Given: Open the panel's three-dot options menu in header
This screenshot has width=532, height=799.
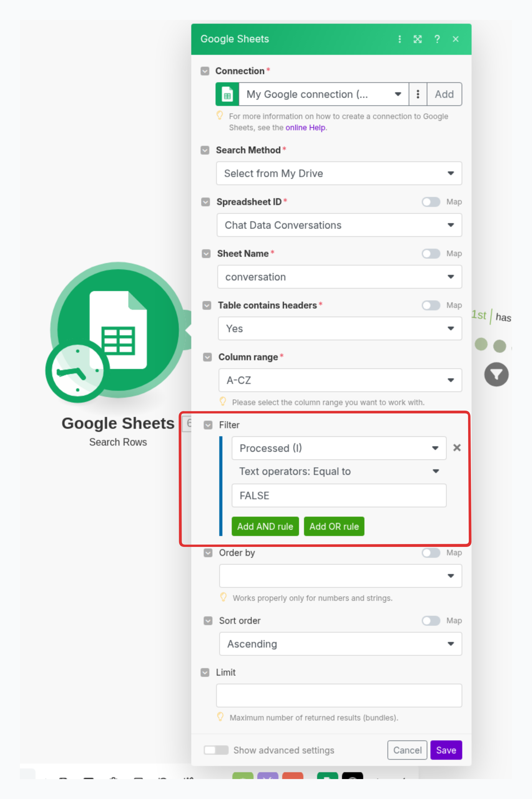Looking at the screenshot, I should [399, 39].
